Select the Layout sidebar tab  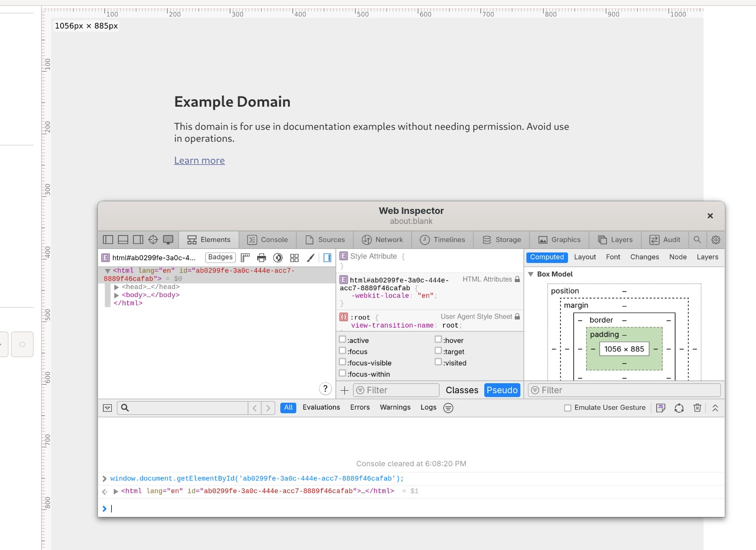(585, 257)
